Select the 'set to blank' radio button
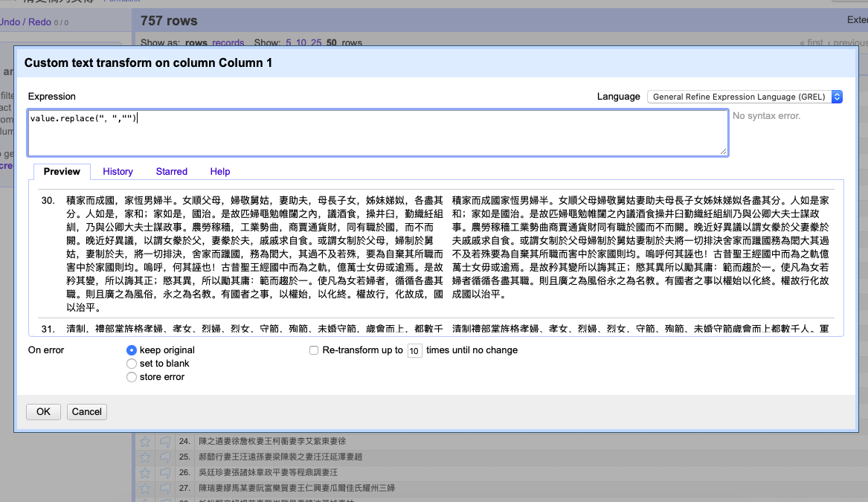Viewport: 868px width, 502px height. pyautogui.click(x=132, y=364)
